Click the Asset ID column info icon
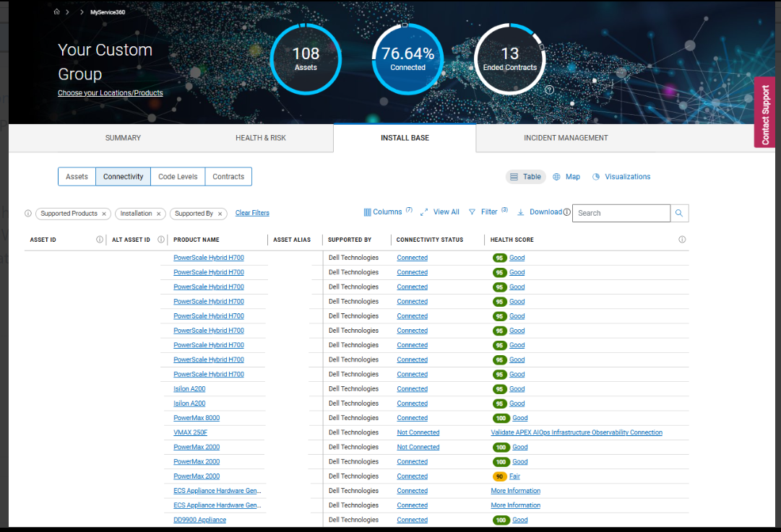This screenshot has width=781, height=532. click(100, 240)
